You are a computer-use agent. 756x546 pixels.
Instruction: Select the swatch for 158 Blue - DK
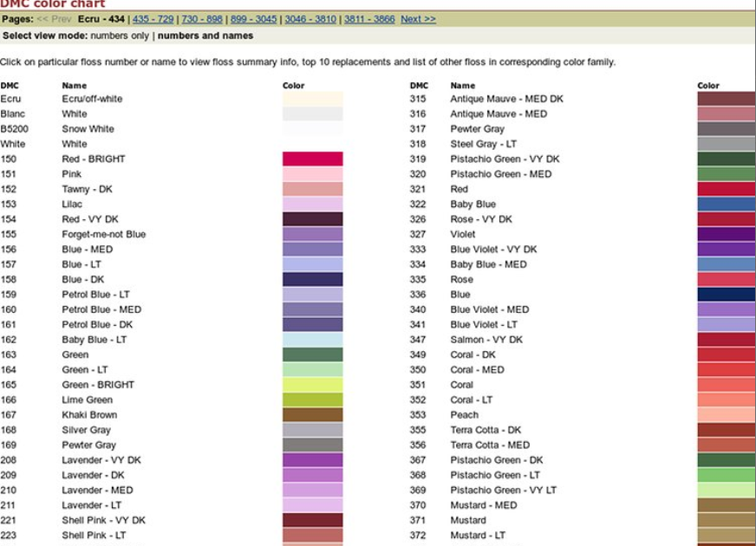click(312, 280)
